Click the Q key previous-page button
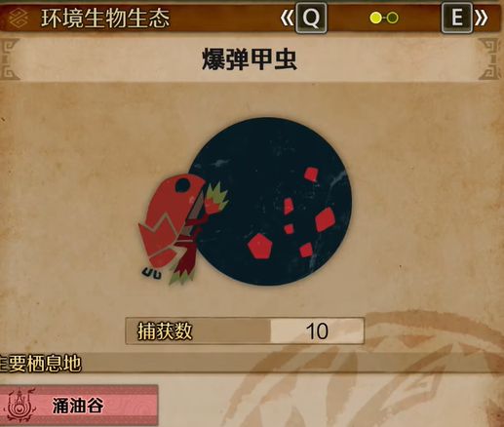Screen dimensions: 504x427 [x=311, y=18]
